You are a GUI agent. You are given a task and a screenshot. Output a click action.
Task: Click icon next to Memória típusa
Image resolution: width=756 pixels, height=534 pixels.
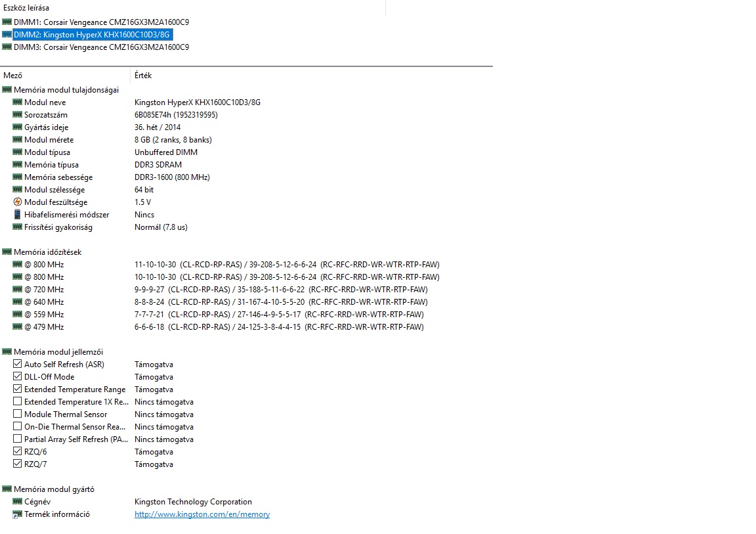pyautogui.click(x=17, y=165)
